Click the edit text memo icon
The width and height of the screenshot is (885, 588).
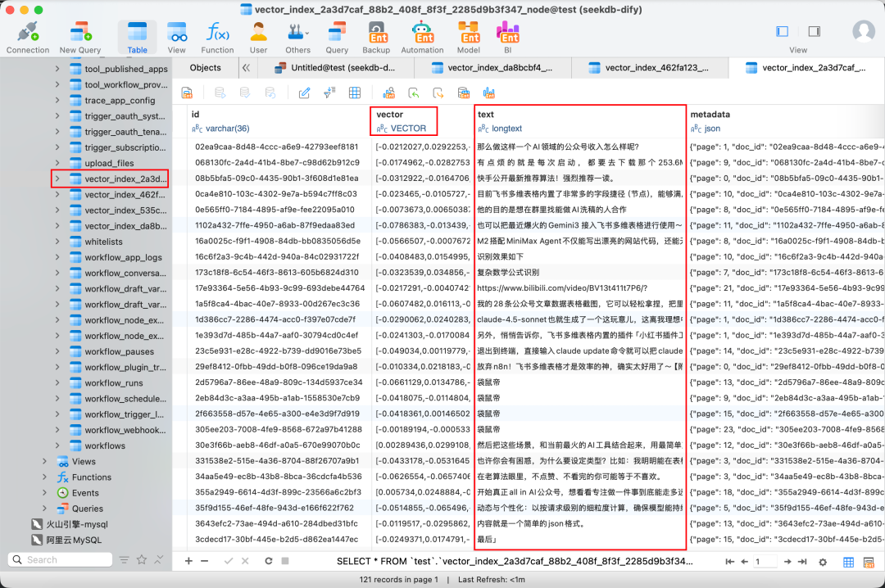(x=304, y=93)
